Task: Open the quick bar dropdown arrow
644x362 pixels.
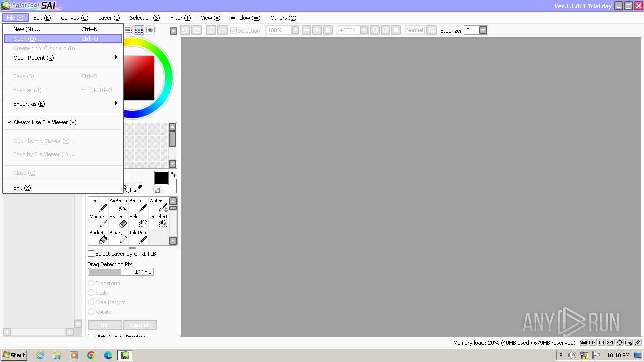Action: coord(174,31)
